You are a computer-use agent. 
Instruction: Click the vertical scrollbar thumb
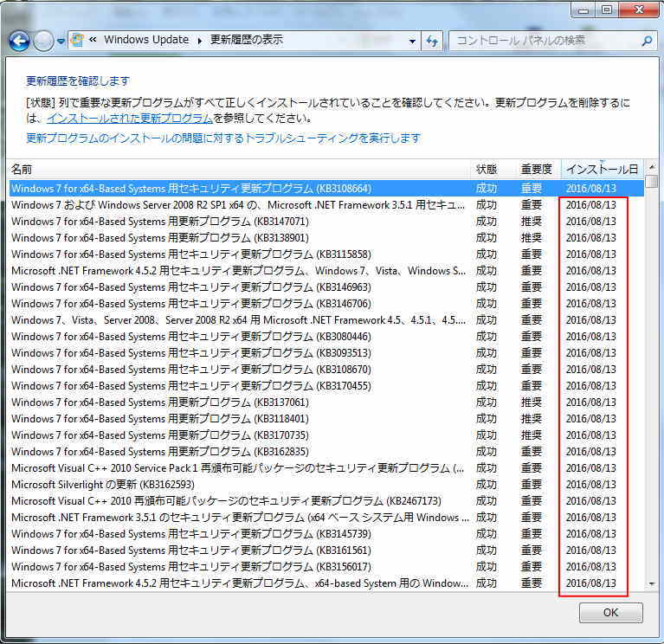(x=652, y=181)
